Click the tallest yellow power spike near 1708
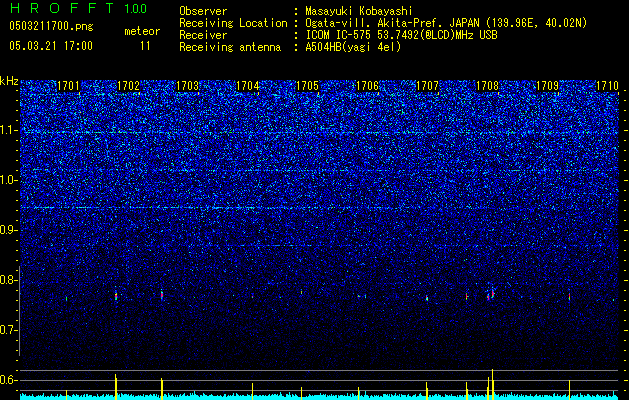The width and height of the screenshot is (629, 400). pos(492,384)
